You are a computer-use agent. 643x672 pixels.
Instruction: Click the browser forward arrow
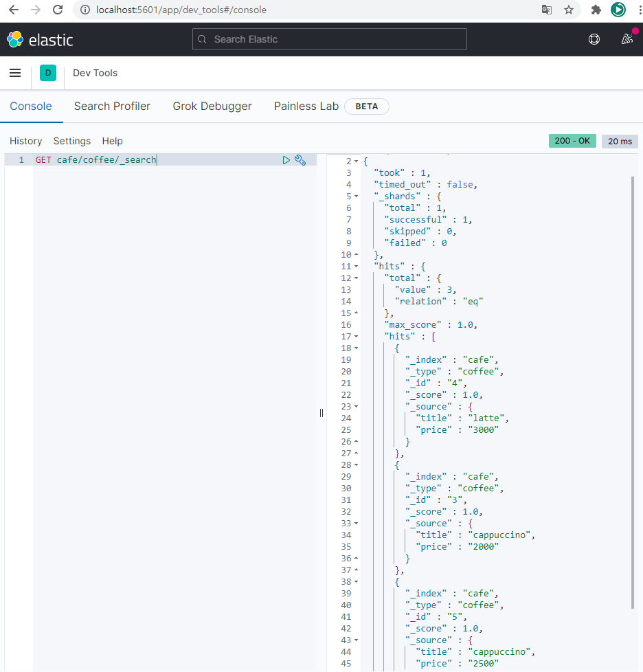(36, 10)
